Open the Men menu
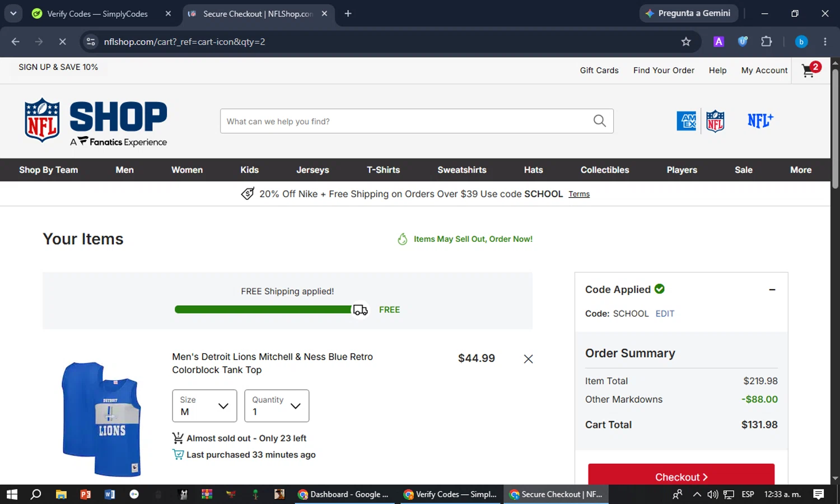 pos(124,170)
